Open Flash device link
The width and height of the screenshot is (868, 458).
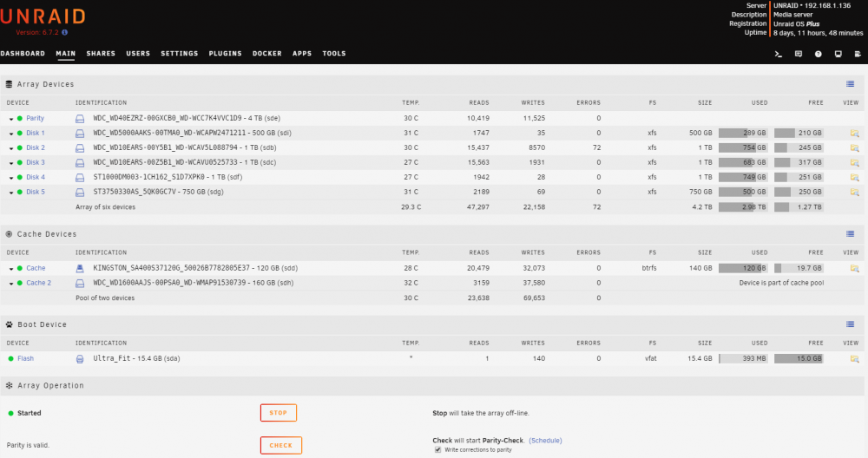pos(25,358)
